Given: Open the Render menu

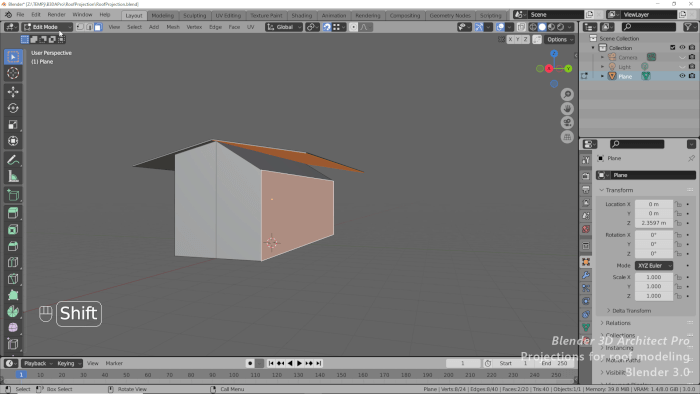Looking at the screenshot, I should pyautogui.click(x=56, y=15).
